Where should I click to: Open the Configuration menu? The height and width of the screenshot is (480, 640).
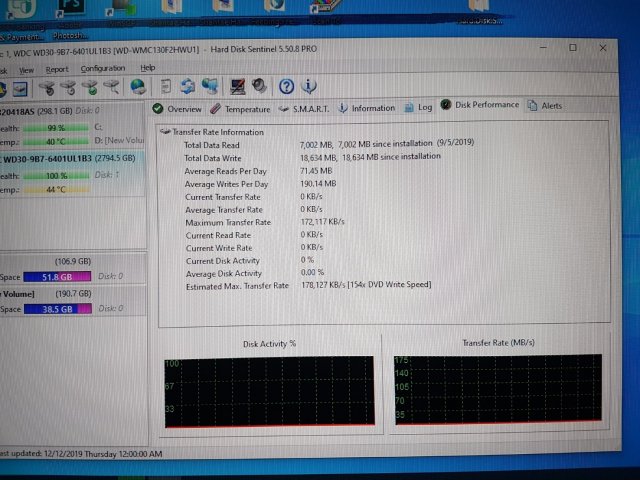click(x=103, y=69)
